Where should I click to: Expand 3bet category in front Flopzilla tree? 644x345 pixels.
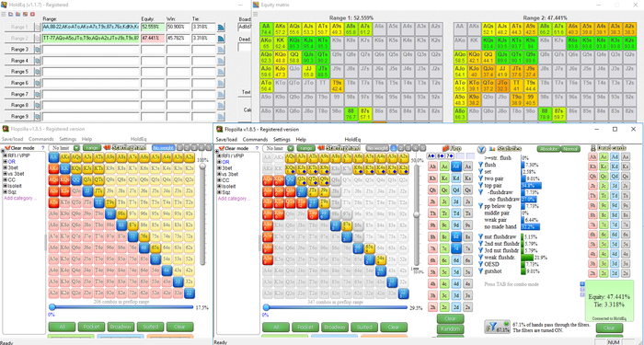(x=220, y=168)
